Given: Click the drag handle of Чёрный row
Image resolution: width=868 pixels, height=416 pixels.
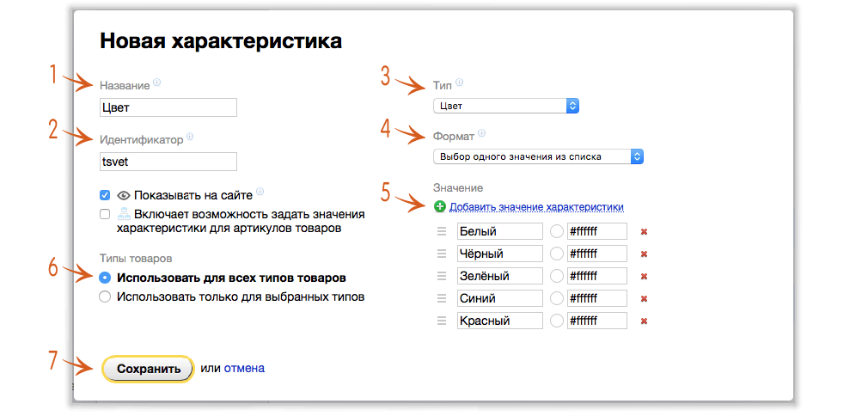Looking at the screenshot, I should (x=441, y=254).
